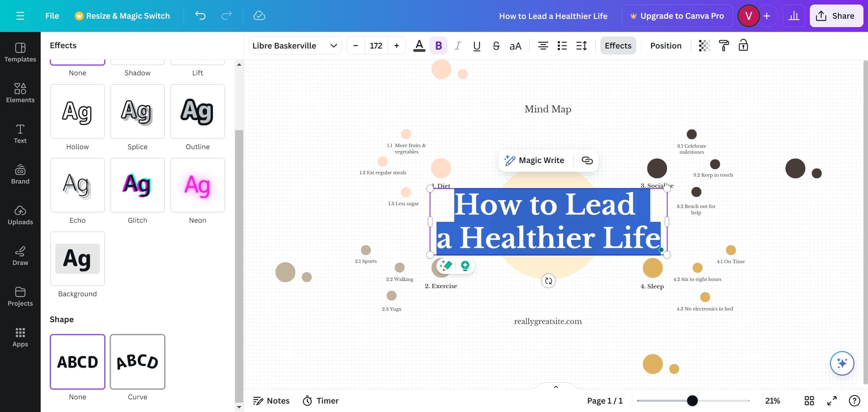Expand the page thumbnails chevron
The height and width of the screenshot is (412, 868).
point(556,387)
